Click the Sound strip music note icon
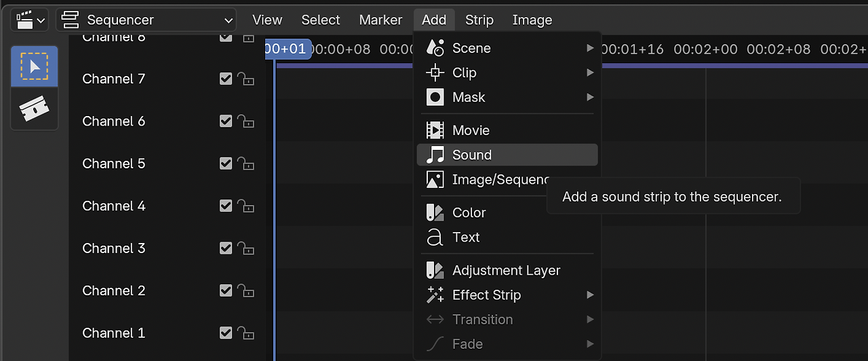 point(435,155)
